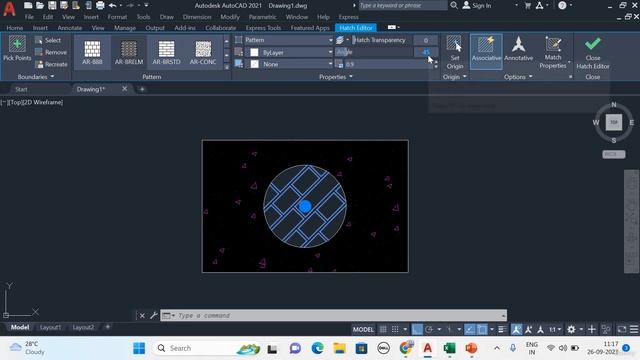Viewport: 640px width, 360px height.
Task: Toggle polar tracking in status bar
Action: tap(429, 329)
